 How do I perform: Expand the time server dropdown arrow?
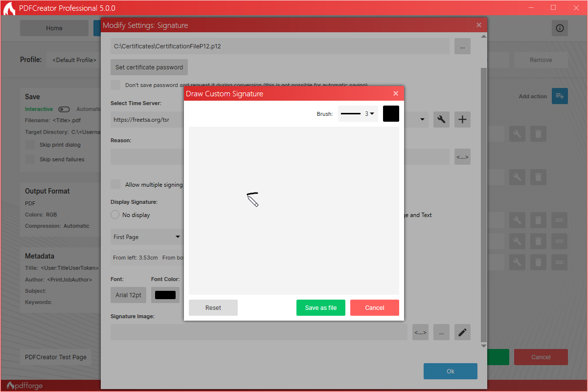tap(422, 119)
